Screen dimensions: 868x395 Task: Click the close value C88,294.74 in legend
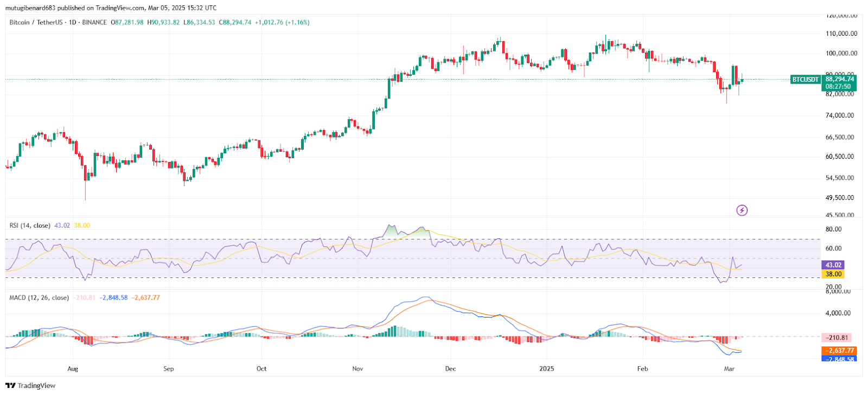235,23
